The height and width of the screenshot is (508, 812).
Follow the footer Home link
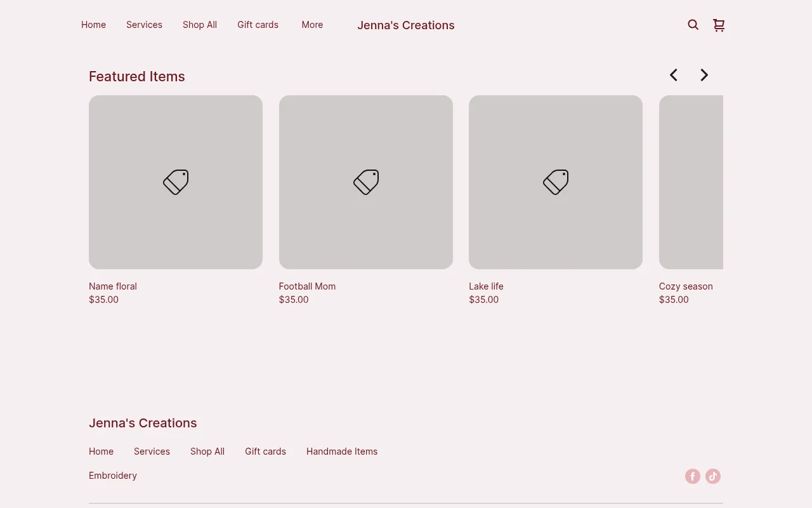point(101,451)
